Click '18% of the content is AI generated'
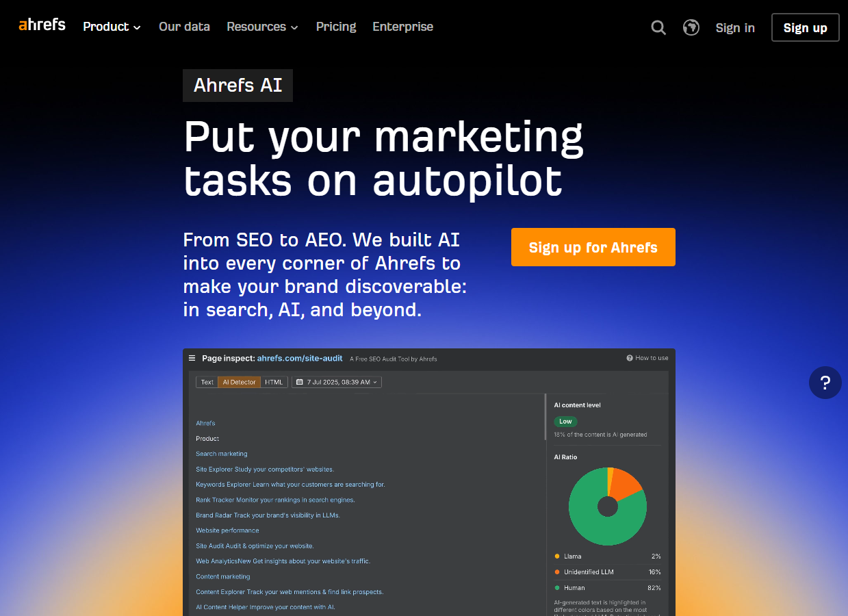 600,435
